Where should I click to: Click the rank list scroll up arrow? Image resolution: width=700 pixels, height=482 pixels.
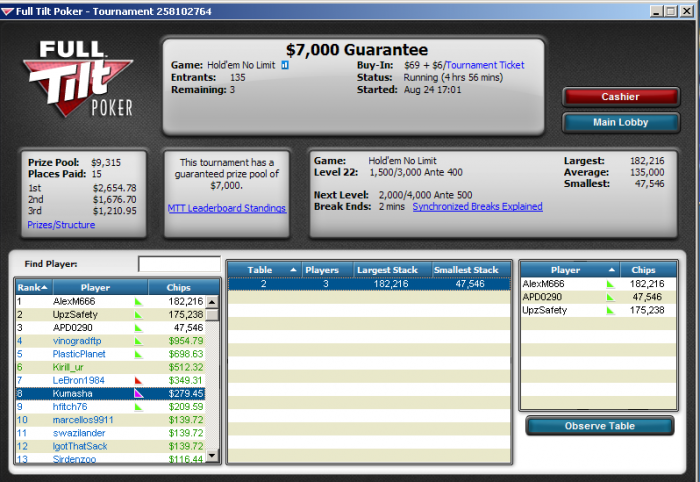point(212,302)
